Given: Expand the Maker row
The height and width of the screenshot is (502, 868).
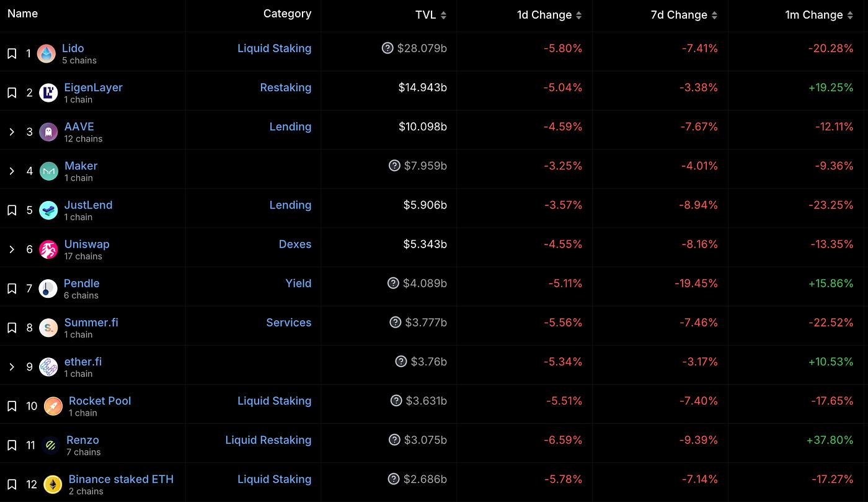Looking at the screenshot, I should [12, 171].
